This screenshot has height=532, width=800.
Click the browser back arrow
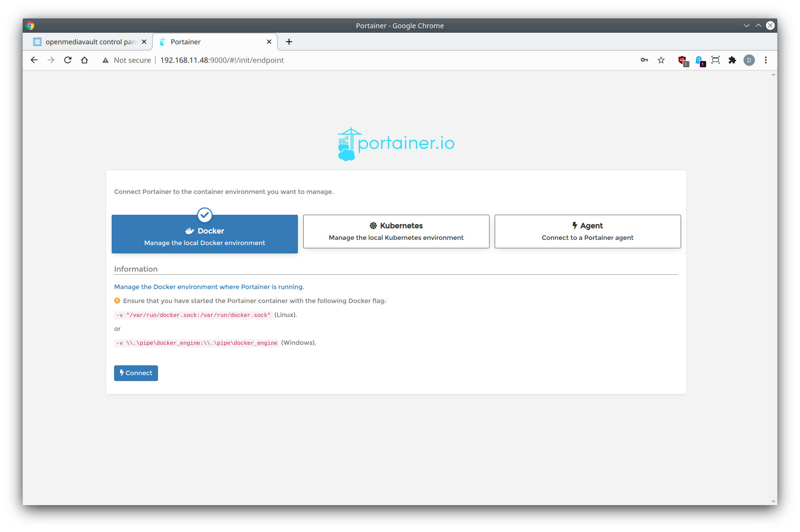coord(34,60)
